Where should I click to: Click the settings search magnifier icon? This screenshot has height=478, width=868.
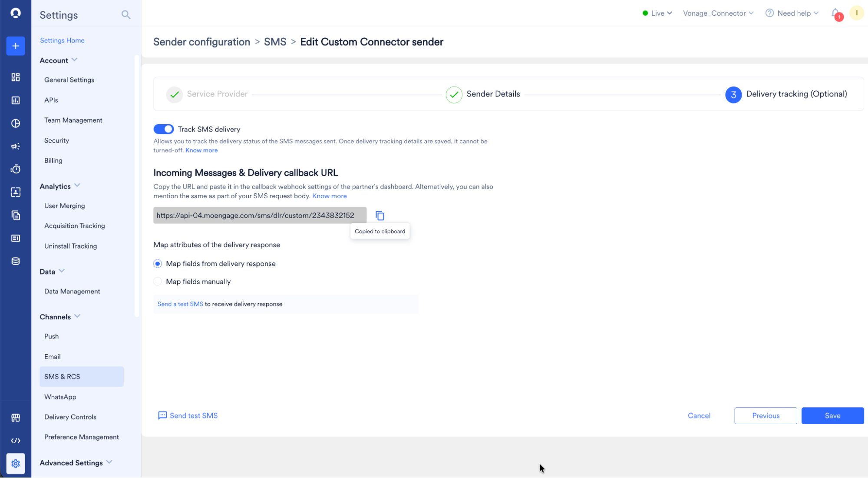tap(126, 15)
